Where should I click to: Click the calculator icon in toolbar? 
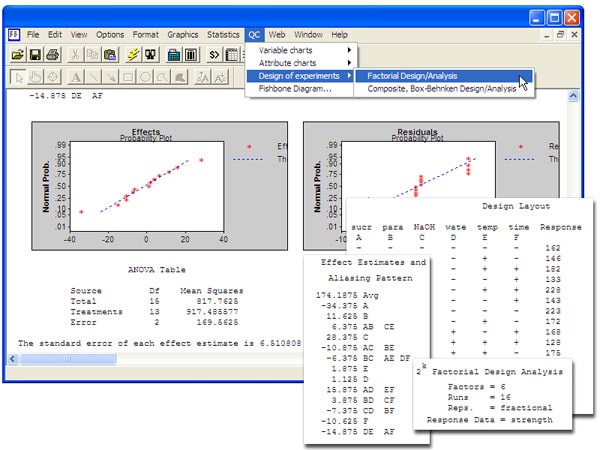pos(173,54)
